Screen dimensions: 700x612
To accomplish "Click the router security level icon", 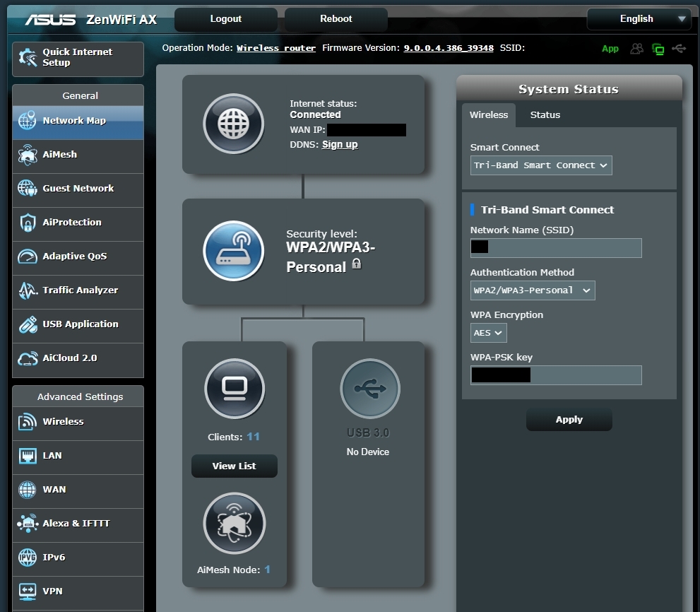I will (x=234, y=251).
